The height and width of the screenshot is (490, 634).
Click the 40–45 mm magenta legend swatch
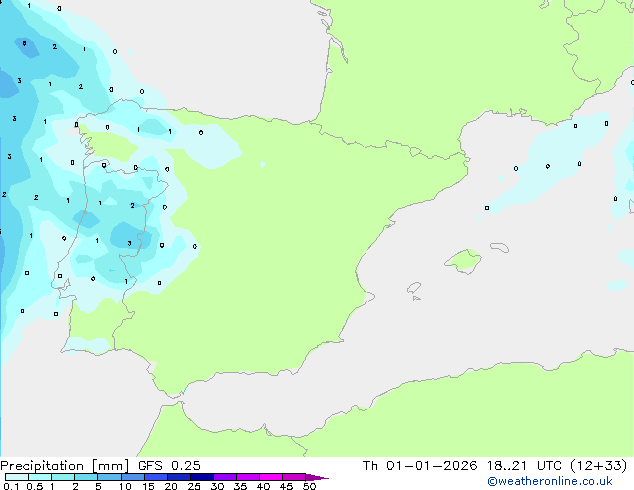click(271, 477)
